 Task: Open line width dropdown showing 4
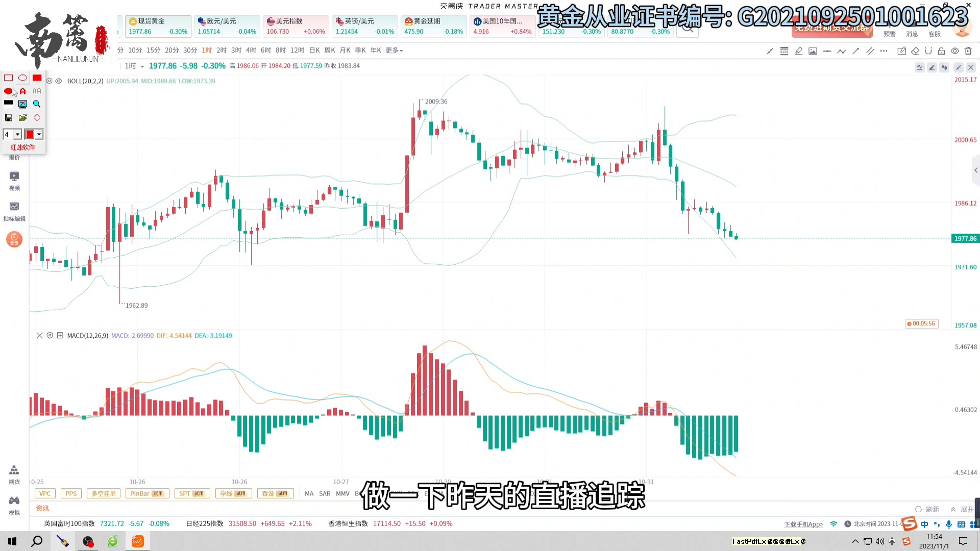click(17, 135)
